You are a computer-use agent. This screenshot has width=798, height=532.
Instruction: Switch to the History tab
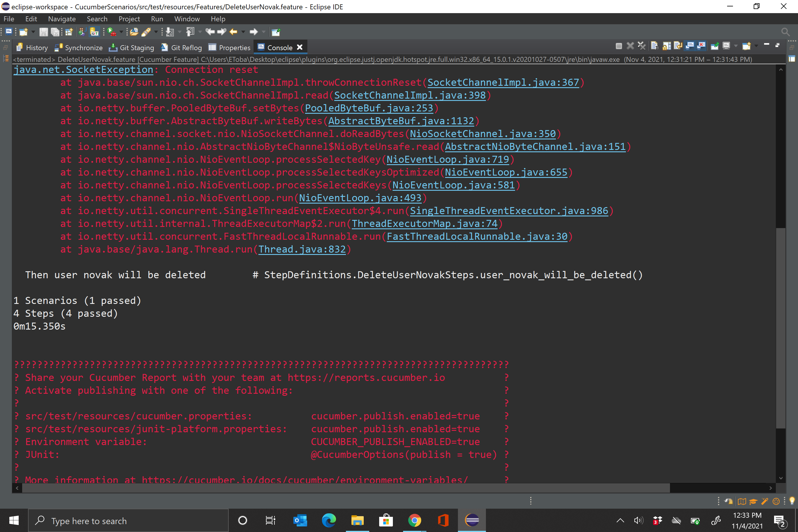pos(32,48)
